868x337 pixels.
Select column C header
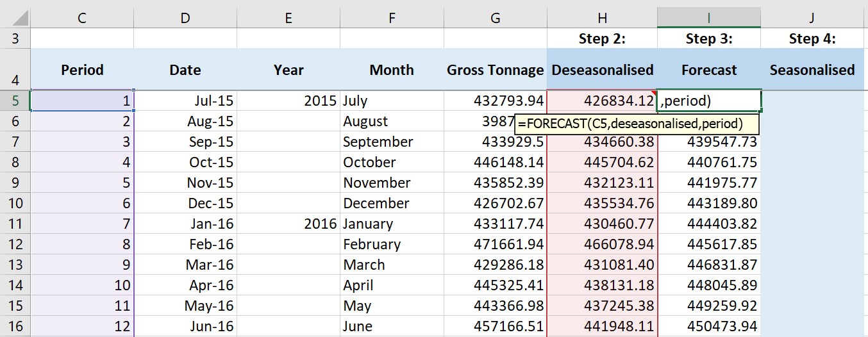click(82, 19)
